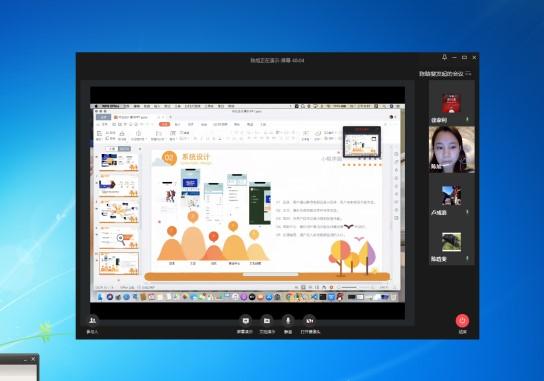Click the pin bell icon in title bar
The image size is (544, 381).
tap(444, 57)
